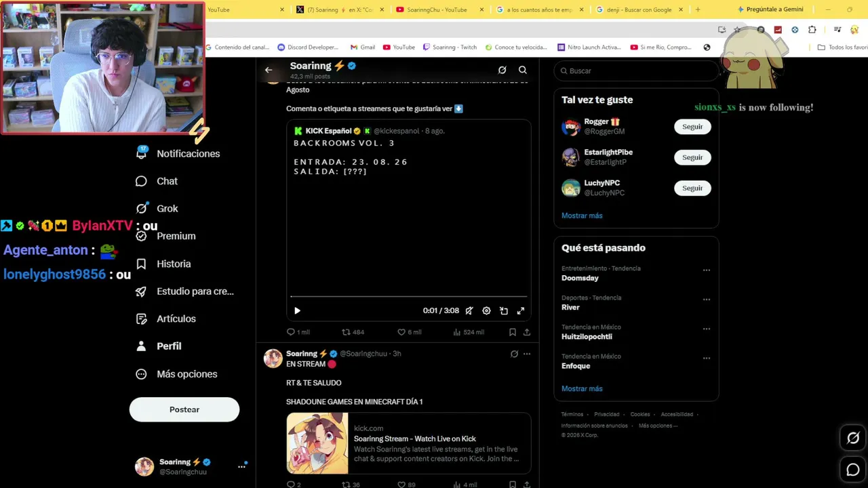Open a new browser tab
This screenshot has height=488, width=868.
[698, 9]
